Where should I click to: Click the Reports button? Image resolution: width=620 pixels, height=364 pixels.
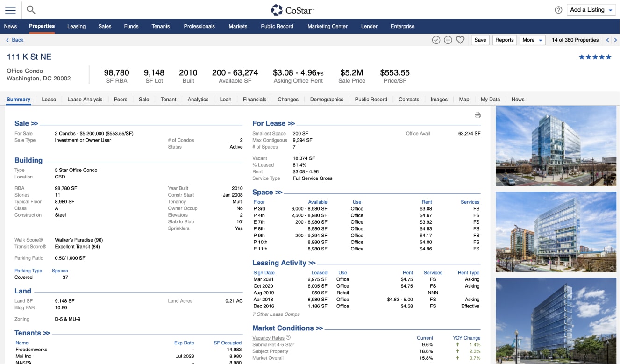504,40
